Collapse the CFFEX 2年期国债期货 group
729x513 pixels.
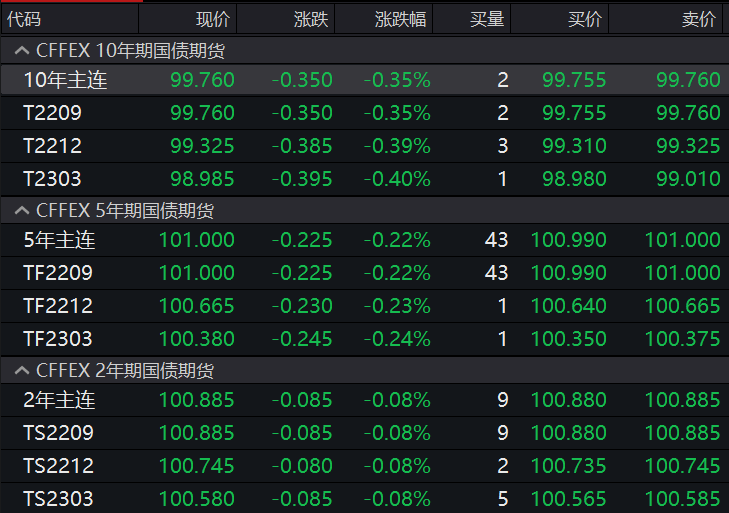pos(20,371)
